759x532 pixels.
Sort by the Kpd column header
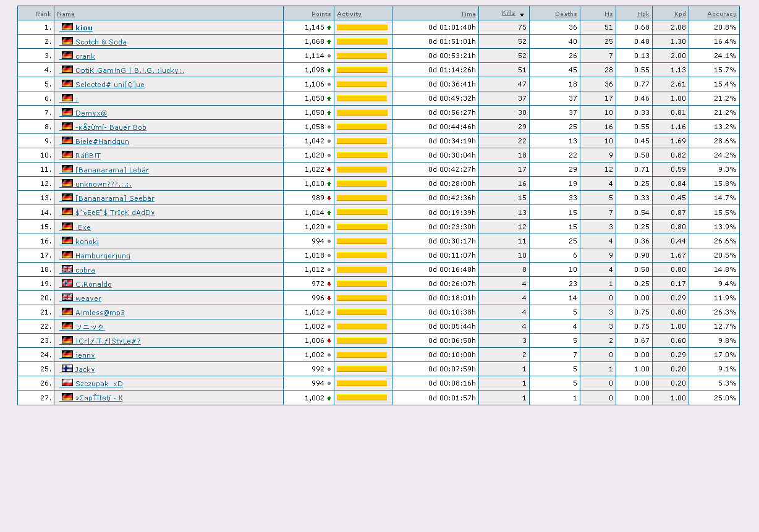[x=680, y=14]
